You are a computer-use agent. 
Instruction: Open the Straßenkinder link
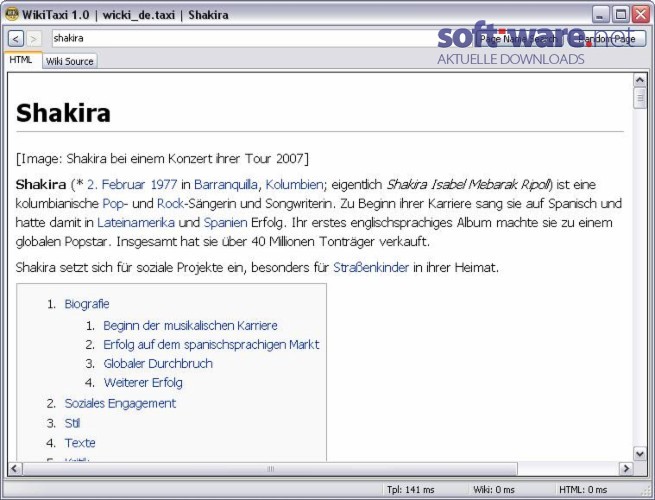(371, 267)
